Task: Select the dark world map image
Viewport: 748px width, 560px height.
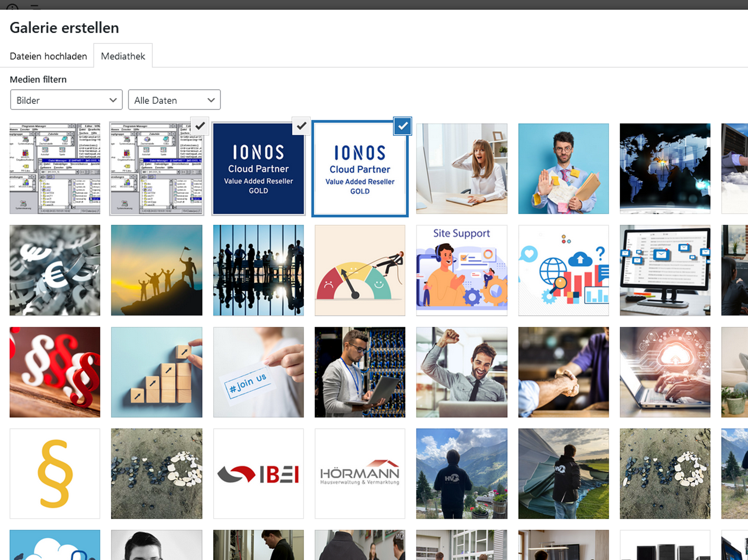Action: coord(665,169)
